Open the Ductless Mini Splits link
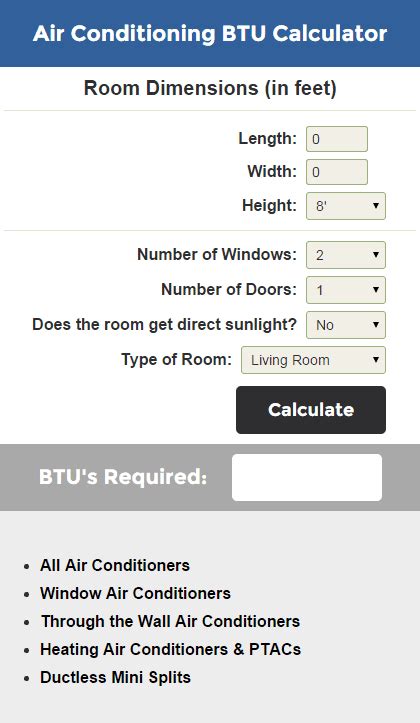The height and width of the screenshot is (723, 420). click(x=115, y=678)
